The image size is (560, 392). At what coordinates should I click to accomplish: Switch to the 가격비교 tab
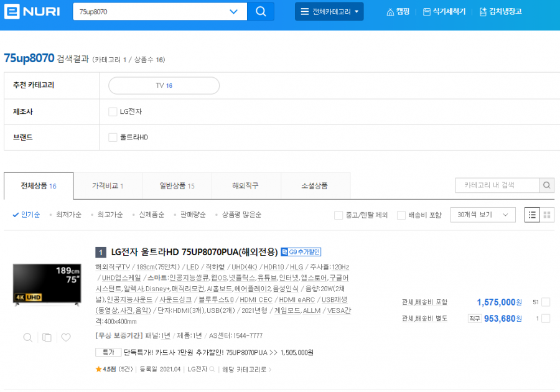pos(108,186)
